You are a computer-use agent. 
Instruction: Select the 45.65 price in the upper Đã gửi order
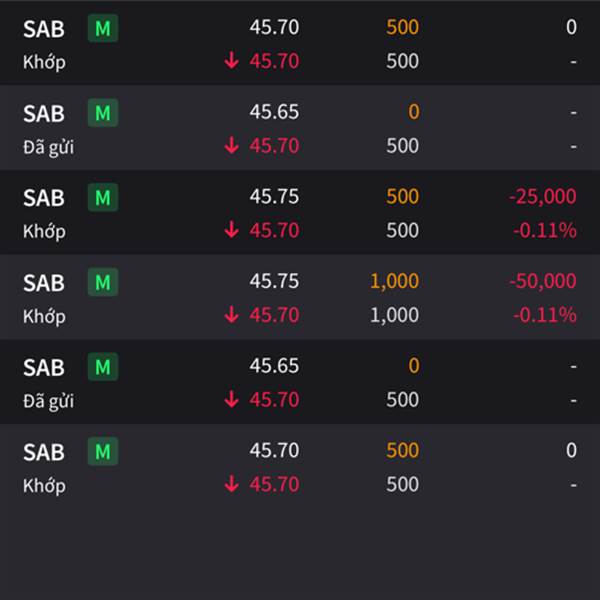(x=274, y=112)
